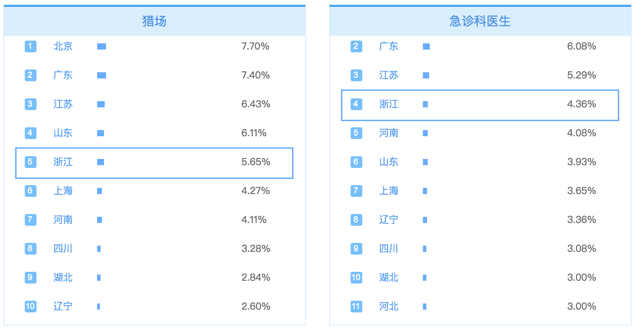Viewport: 644px width, 331px height.
Task: Click 山东 province name in 猎场 list
Action: coord(63,133)
